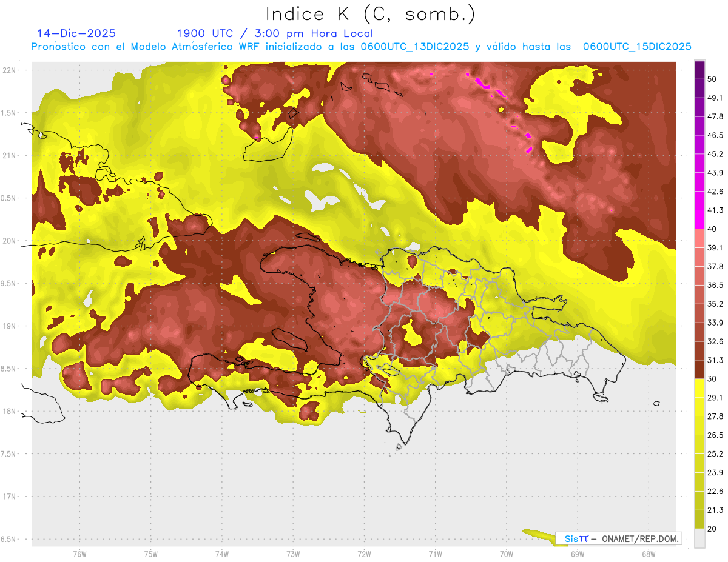Click legend value "20"

(x=712, y=528)
